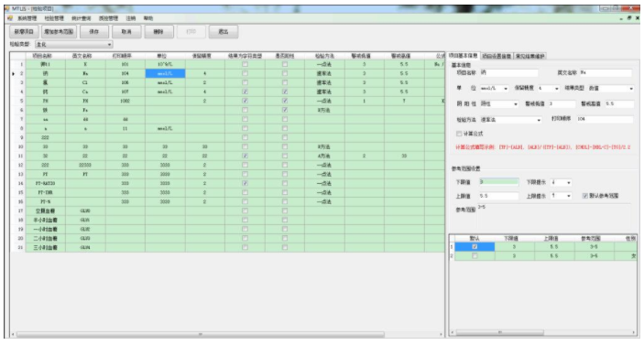Viewport: 644px width, 345px height.
Task: Switch to the 常见结果维护 tab
Action: point(529,56)
